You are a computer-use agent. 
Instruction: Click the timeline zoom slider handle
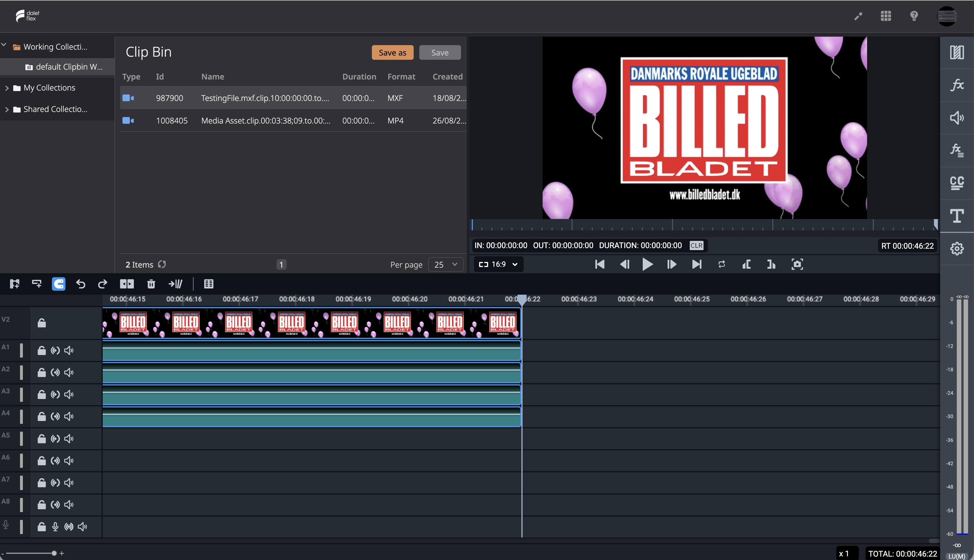click(x=54, y=553)
